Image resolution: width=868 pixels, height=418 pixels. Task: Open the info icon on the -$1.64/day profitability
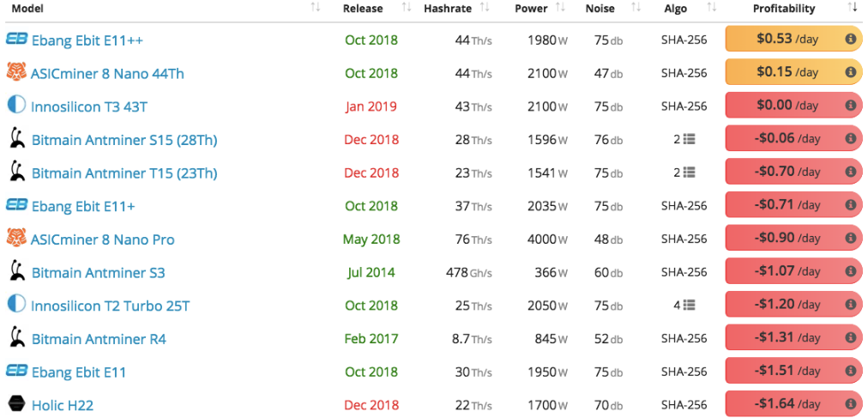pos(851,404)
